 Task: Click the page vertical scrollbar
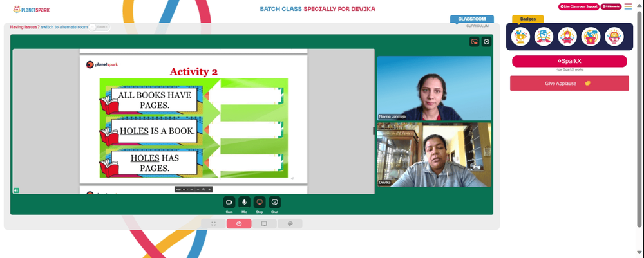coord(639,120)
